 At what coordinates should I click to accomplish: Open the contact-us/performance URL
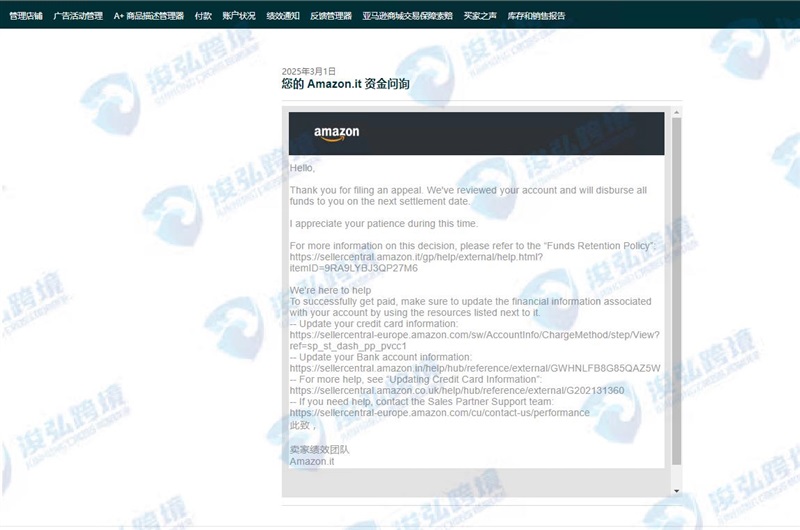pos(439,413)
